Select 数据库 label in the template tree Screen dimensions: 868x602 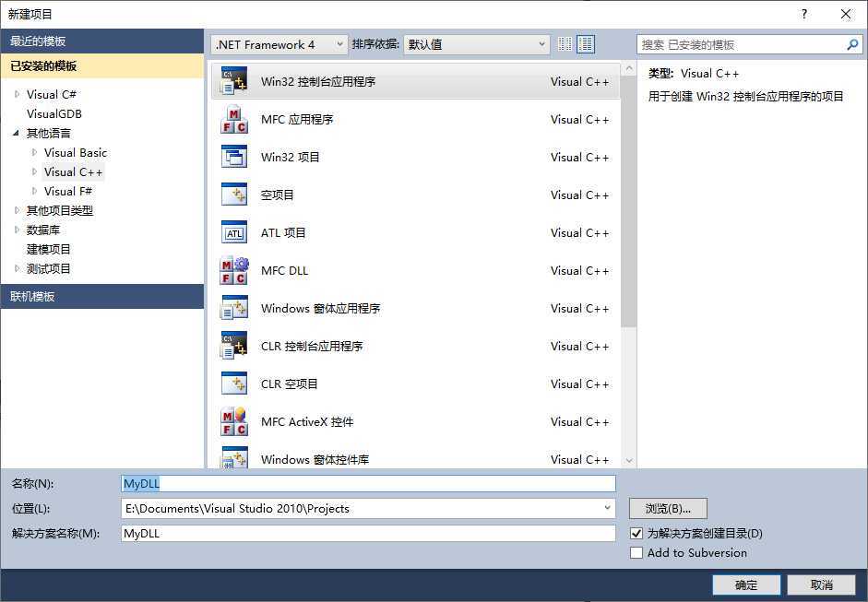[x=43, y=230]
